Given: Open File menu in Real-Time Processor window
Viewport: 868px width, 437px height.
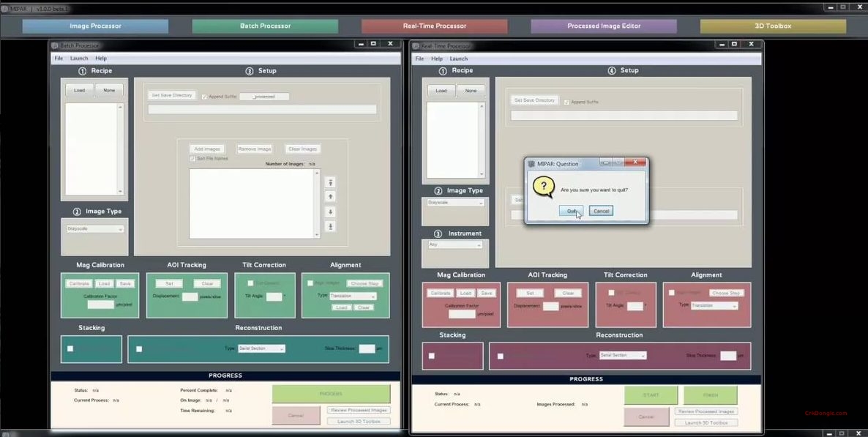Looking at the screenshot, I should pyautogui.click(x=419, y=59).
